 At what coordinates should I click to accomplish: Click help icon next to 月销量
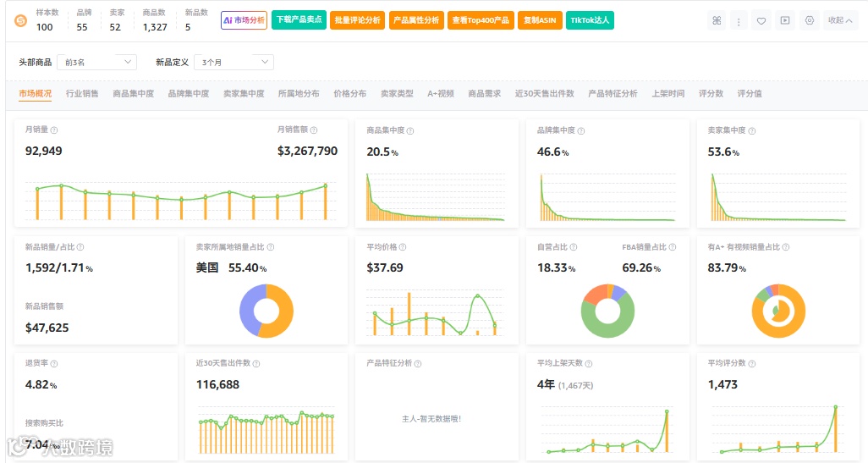53,130
